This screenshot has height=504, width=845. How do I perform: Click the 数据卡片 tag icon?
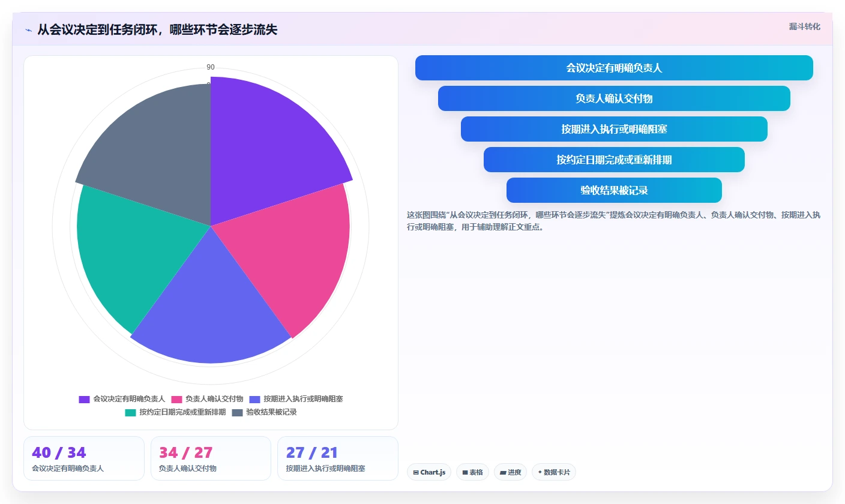tap(540, 472)
